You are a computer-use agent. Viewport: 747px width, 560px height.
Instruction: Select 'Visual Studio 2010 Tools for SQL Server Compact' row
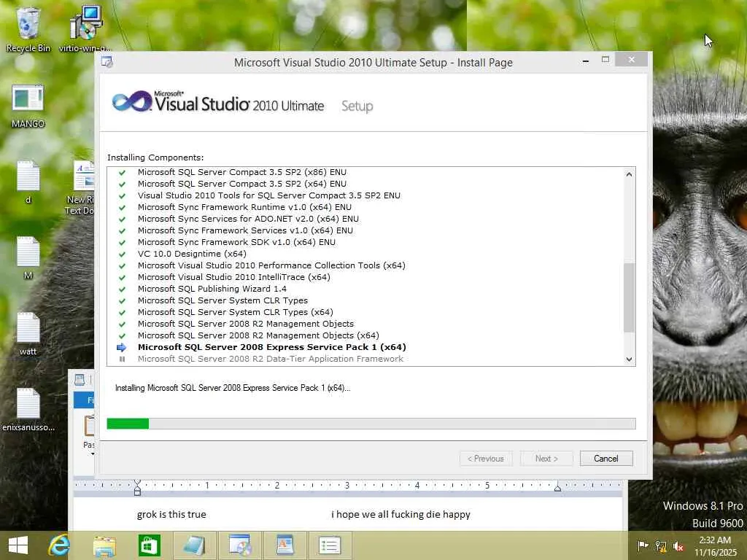(x=269, y=195)
